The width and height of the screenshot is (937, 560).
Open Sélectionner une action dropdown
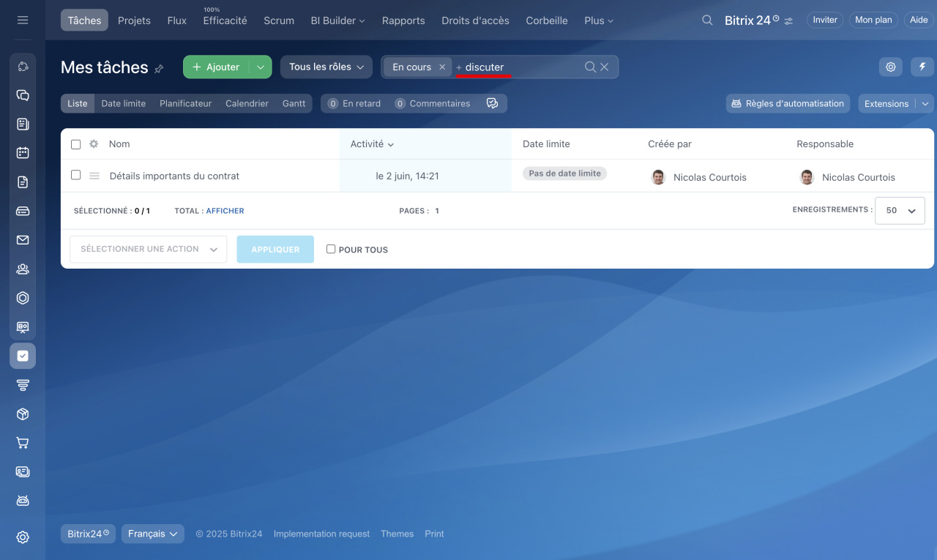(x=148, y=249)
